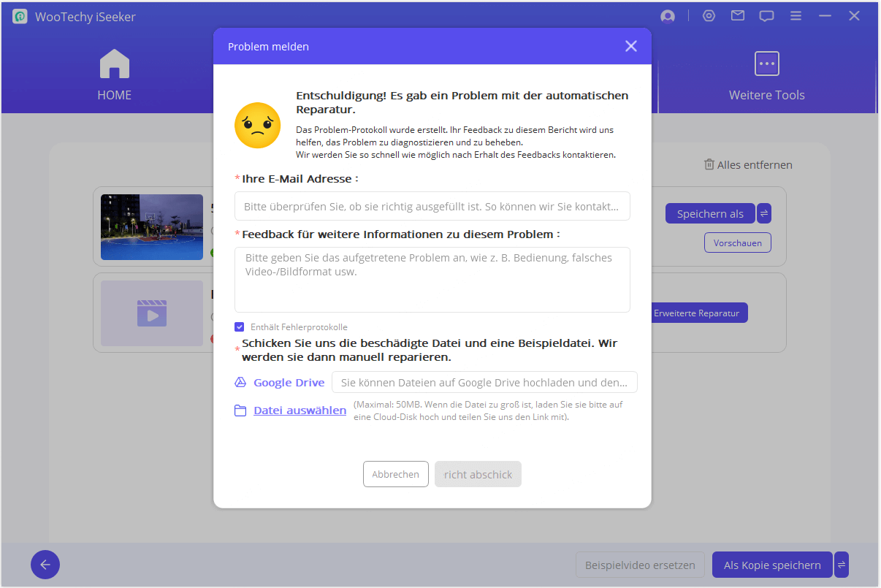Click the user account profile icon
881x588 pixels.
point(666,16)
